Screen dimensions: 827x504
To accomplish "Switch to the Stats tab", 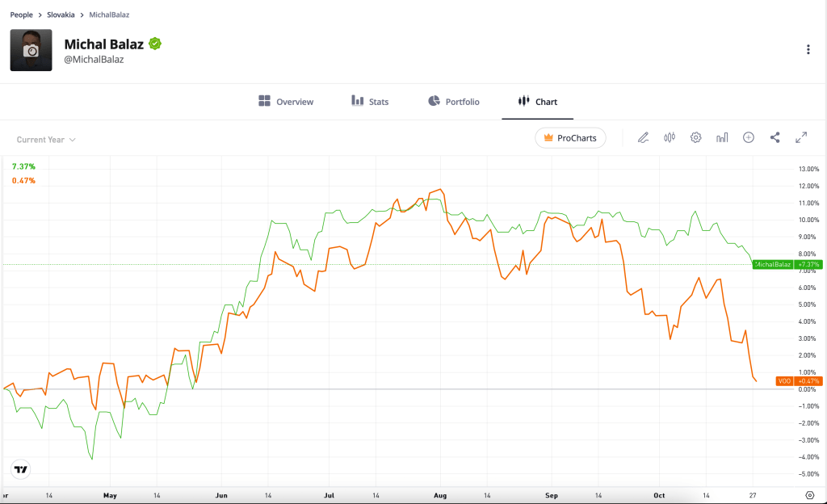I will [x=370, y=102].
